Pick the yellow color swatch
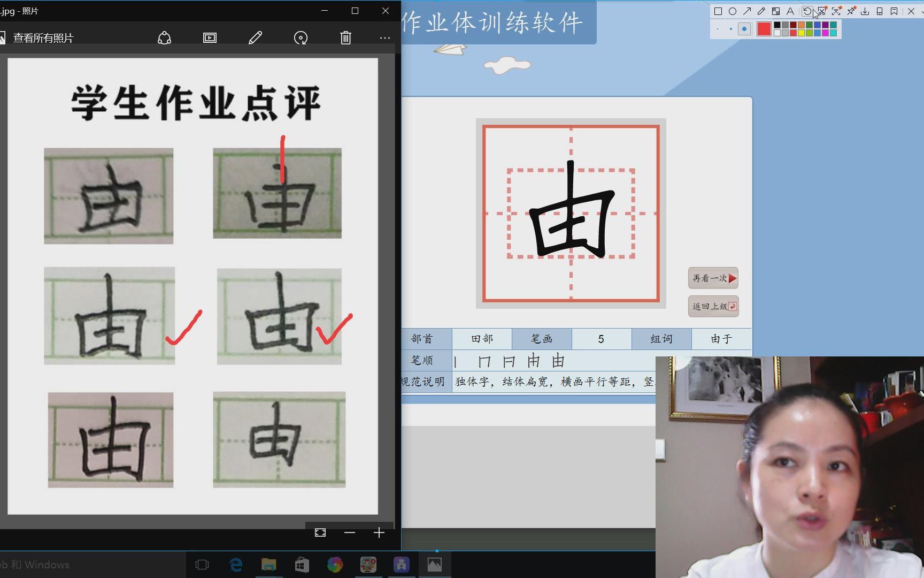 [802, 33]
